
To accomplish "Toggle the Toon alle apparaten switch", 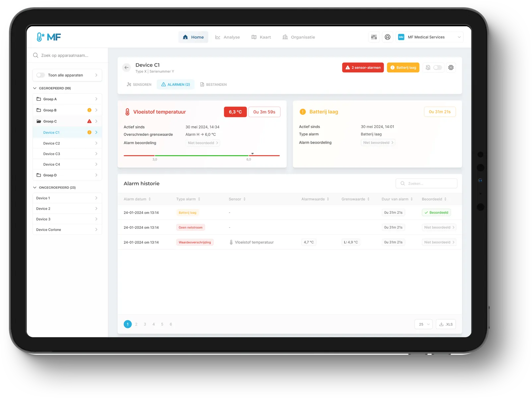I will [x=41, y=75].
